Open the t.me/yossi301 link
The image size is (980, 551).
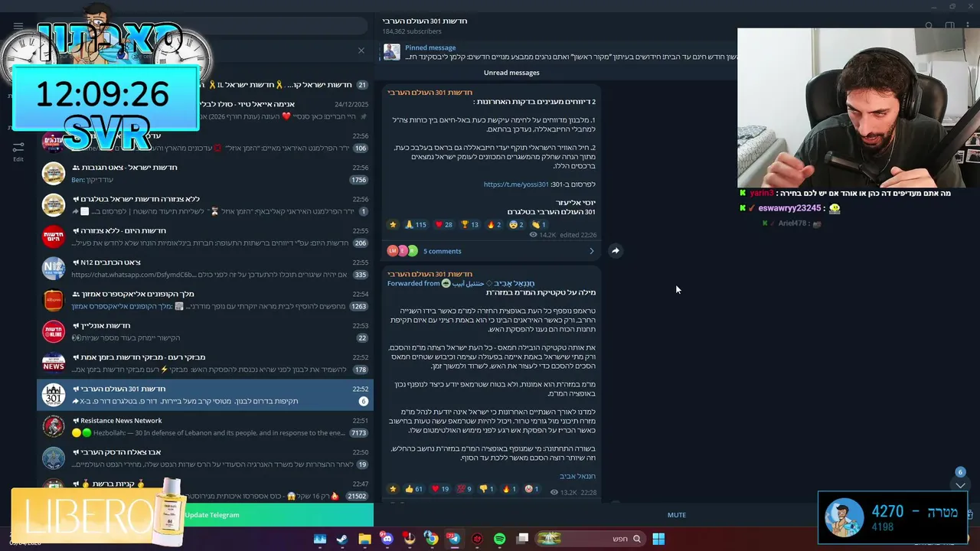click(516, 184)
